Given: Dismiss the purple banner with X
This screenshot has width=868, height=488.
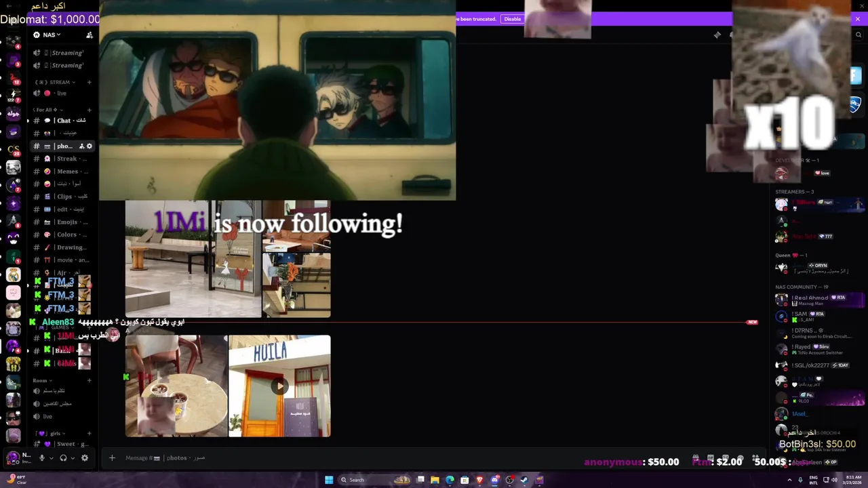Looking at the screenshot, I should (x=857, y=19).
